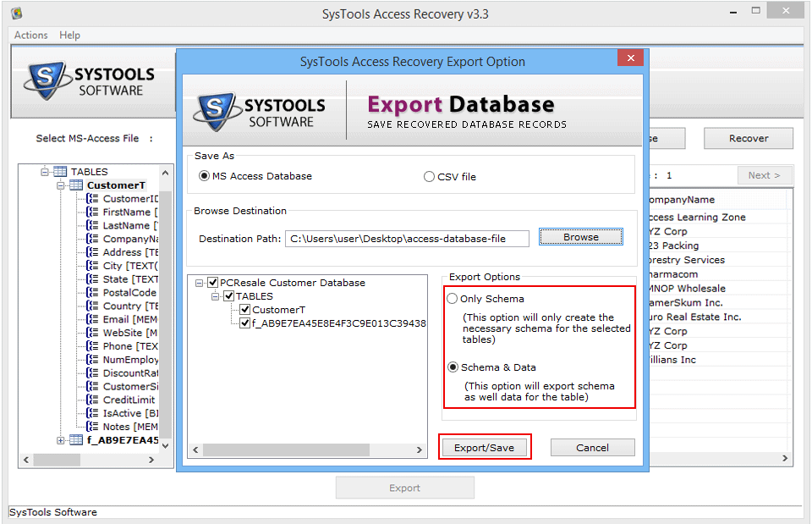Click the FirstName field icon

[x=92, y=212]
